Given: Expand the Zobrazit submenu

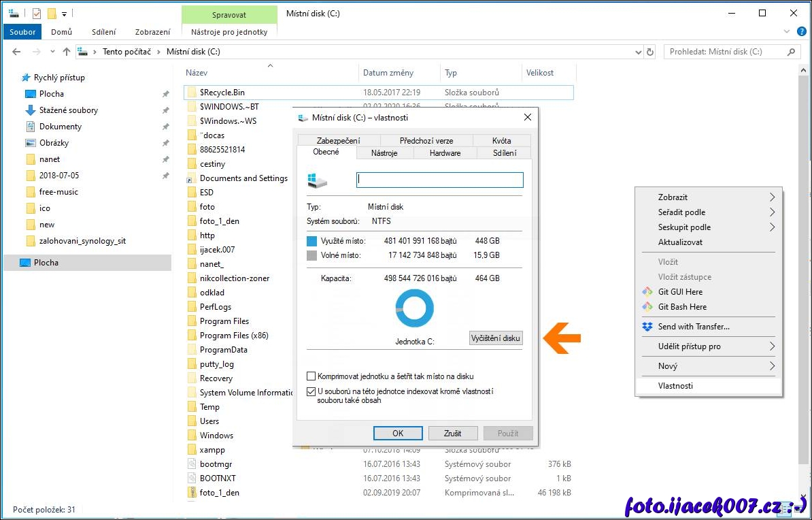Looking at the screenshot, I should 772,197.
